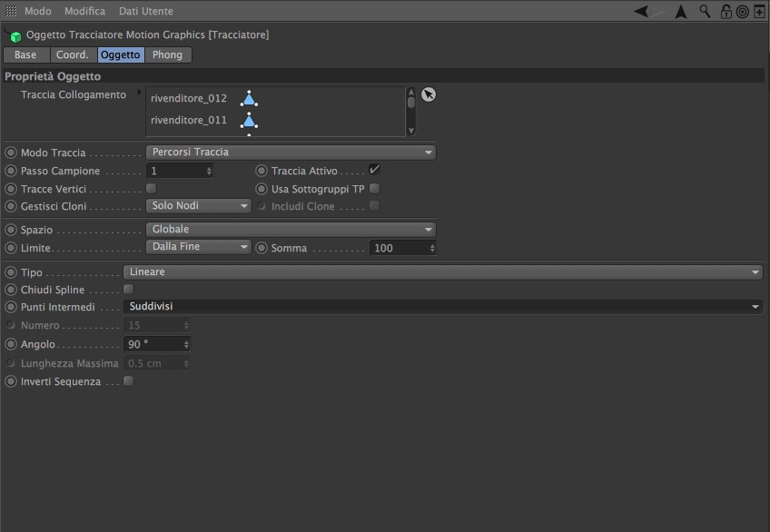Image resolution: width=770 pixels, height=532 pixels.
Task: Open the Modifica menu
Action: point(85,11)
